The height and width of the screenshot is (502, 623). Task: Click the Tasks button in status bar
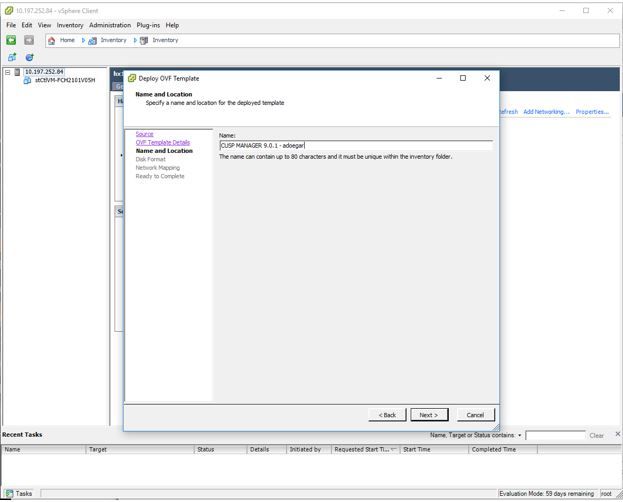point(19,494)
